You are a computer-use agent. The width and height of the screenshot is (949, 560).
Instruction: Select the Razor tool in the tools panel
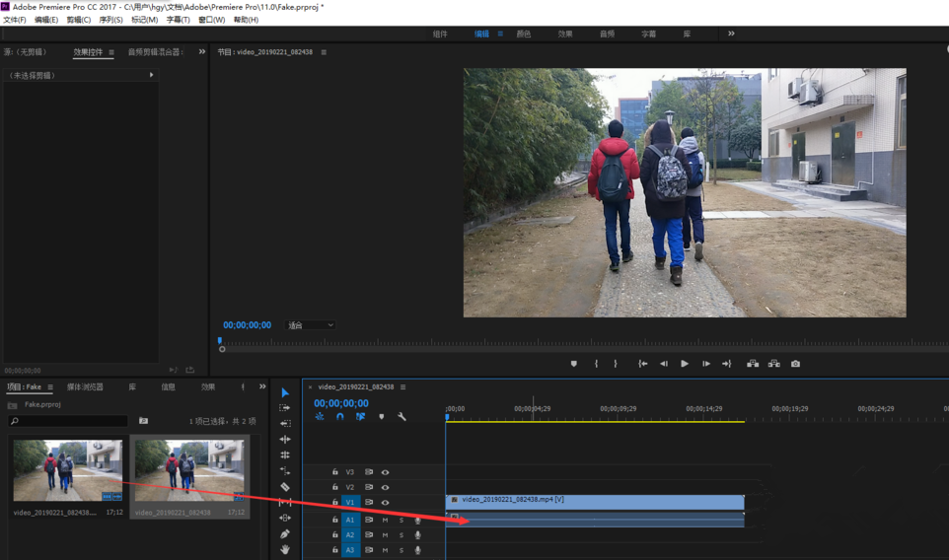pos(285,487)
